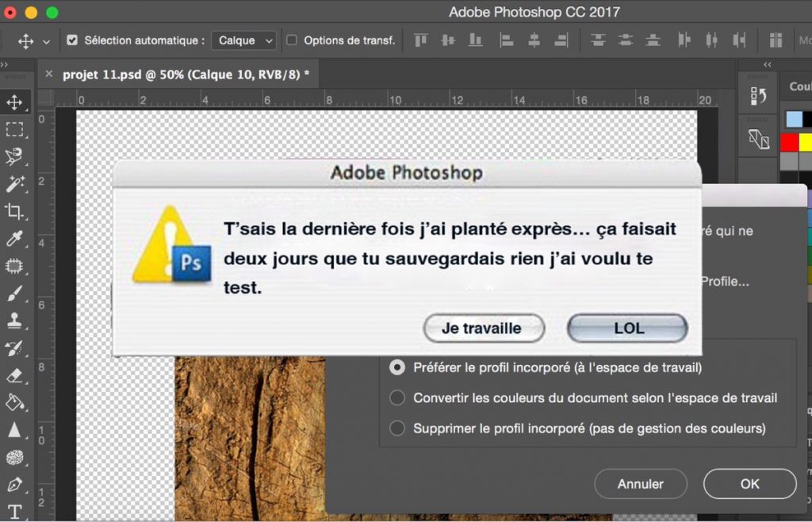This screenshot has width=812, height=522.
Task: Align top edges in options bar
Action: pyautogui.click(x=421, y=40)
